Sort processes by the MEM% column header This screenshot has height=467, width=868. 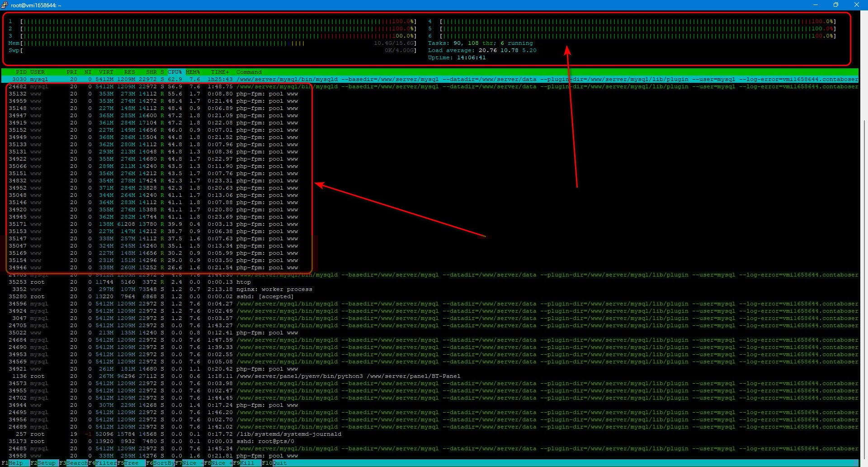pos(193,72)
